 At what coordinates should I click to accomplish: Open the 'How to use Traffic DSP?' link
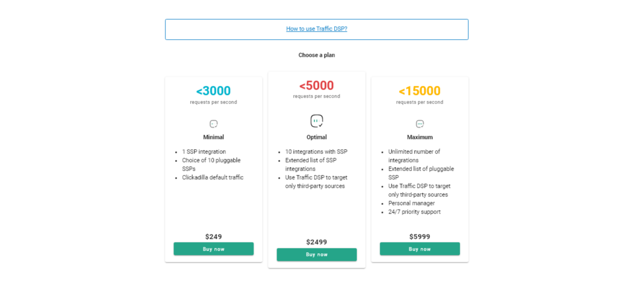pos(316,29)
